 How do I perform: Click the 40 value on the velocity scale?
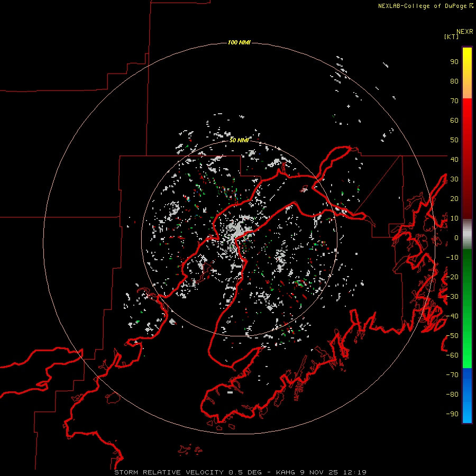454,160
